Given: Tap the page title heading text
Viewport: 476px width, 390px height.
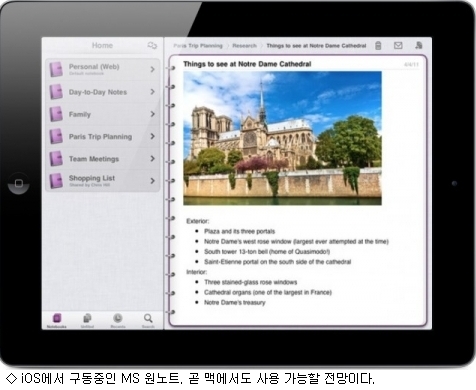Looking at the screenshot, I should (247, 64).
